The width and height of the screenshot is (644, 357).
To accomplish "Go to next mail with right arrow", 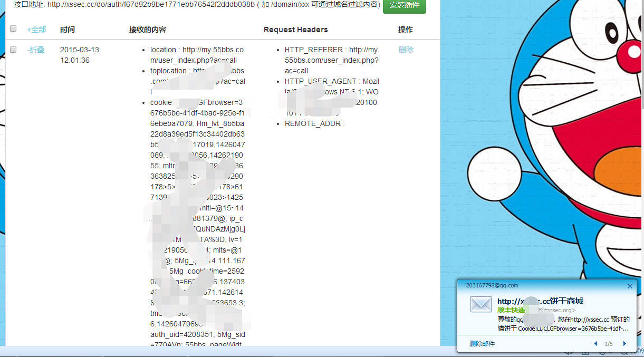I will coord(624,344).
